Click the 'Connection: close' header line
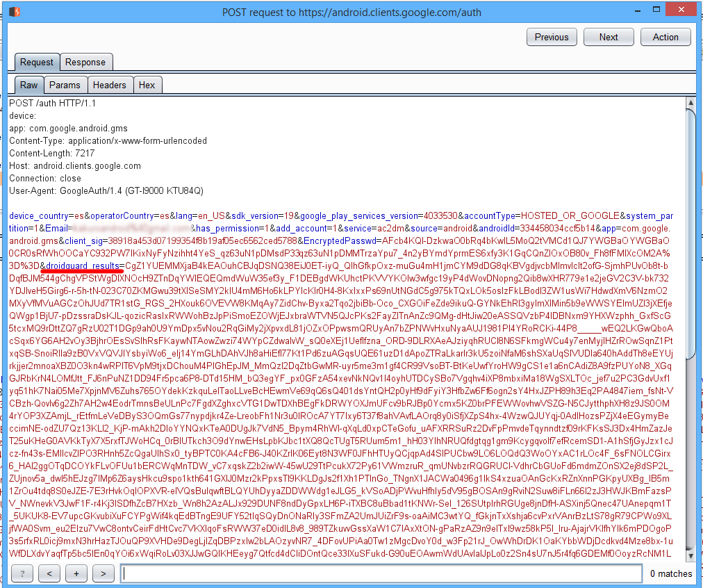This screenshot has height=588, width=703. pos(45,179)
